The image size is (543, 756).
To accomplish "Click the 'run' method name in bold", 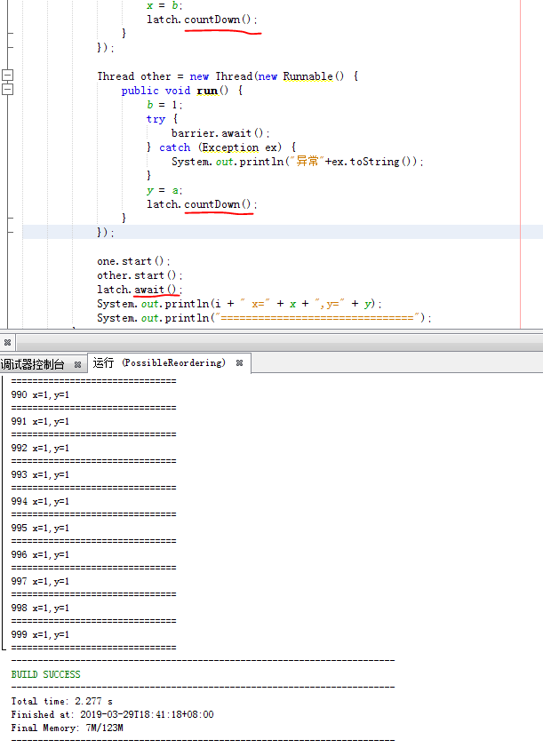I will pos(207,91).
